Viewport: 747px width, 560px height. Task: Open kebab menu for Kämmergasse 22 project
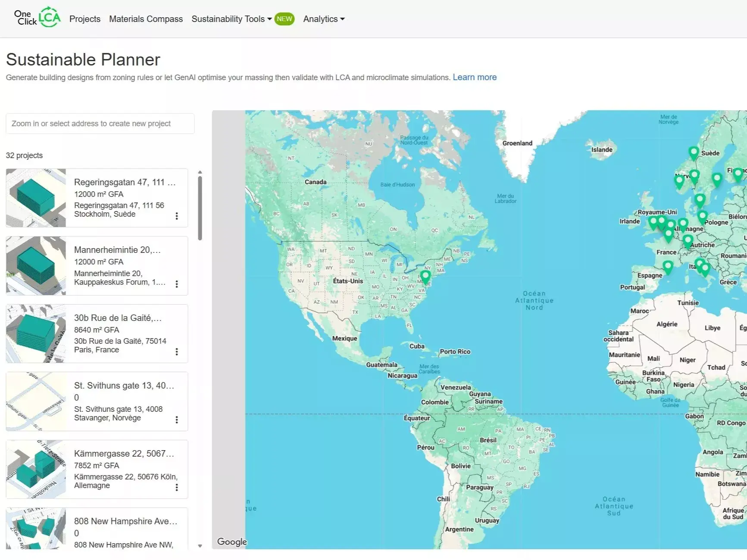click(177, 487)
